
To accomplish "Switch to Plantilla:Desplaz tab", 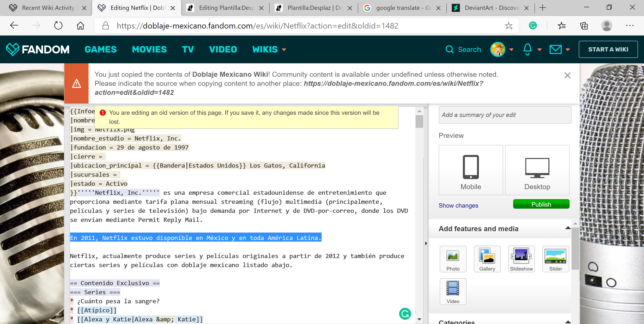I will click(314, 8).
